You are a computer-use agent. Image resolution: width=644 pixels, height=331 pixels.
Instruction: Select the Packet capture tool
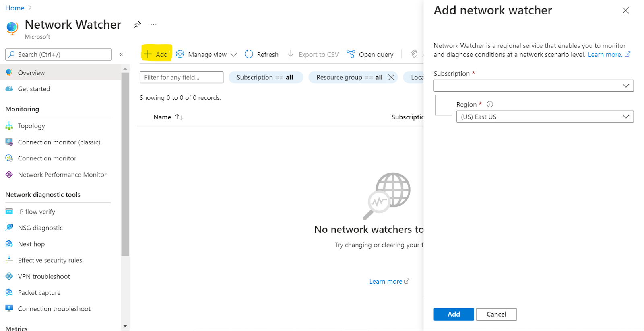[39, 293]
